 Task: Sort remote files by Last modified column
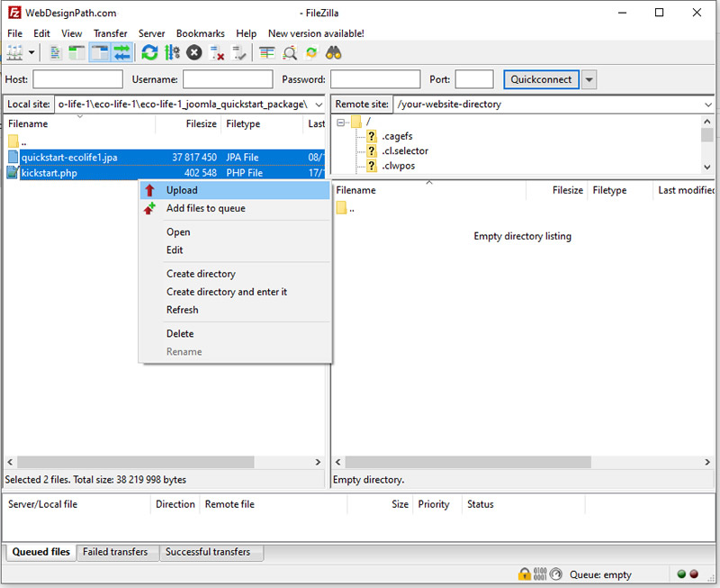684,190
